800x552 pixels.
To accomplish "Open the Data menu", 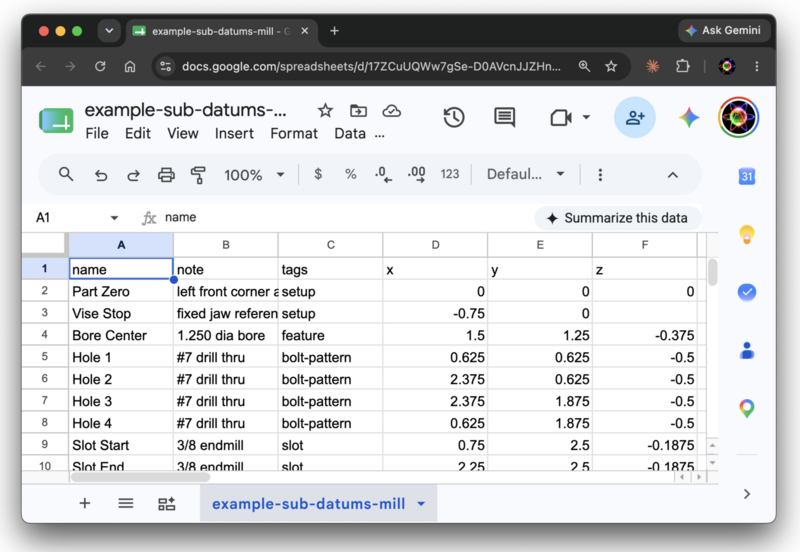I will (x=350, y=134).
